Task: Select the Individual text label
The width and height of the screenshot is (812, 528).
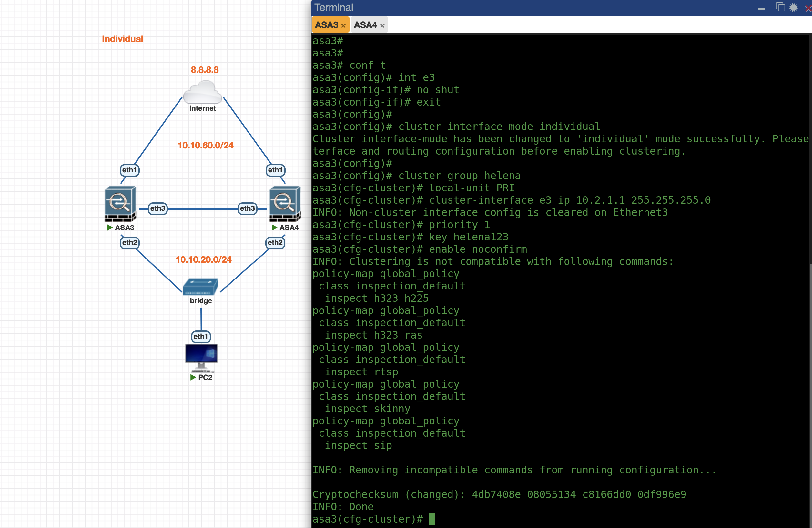Action: tap(123, 39)
